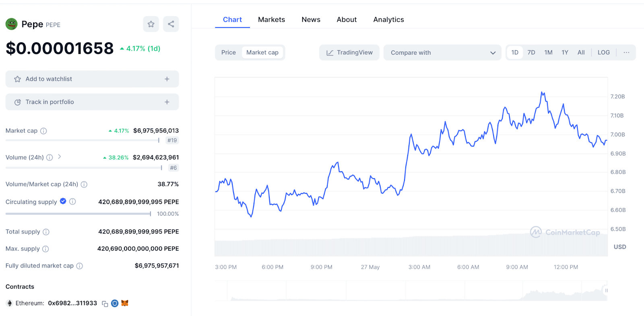Click the $0.00001658 price value
Viewport: 644px width, 316px height.
tap(60, 48)
